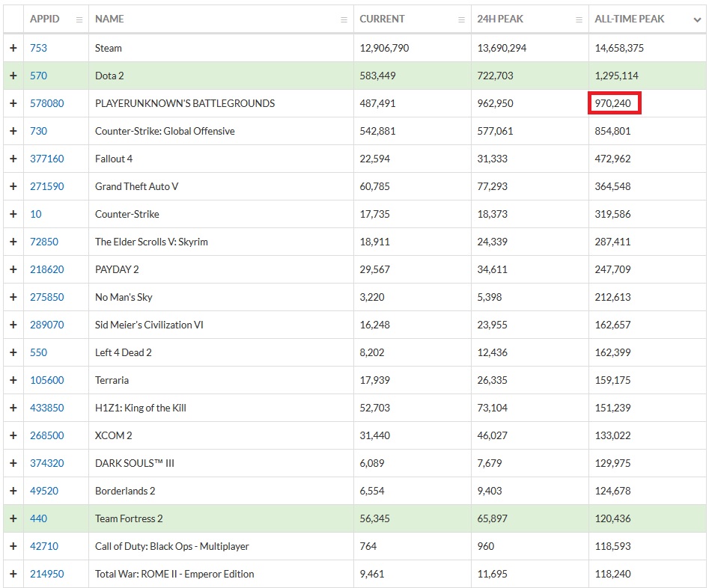Viewport: 709px width, 588px height.
Task: Open appid link 42710
Action: [44, 546]
